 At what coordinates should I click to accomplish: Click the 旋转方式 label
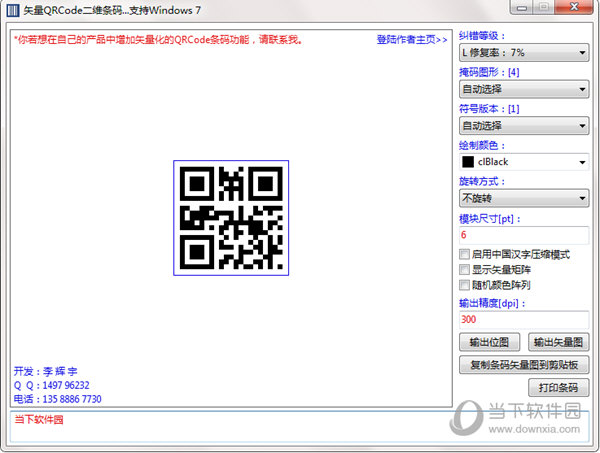tap(482, 181)
